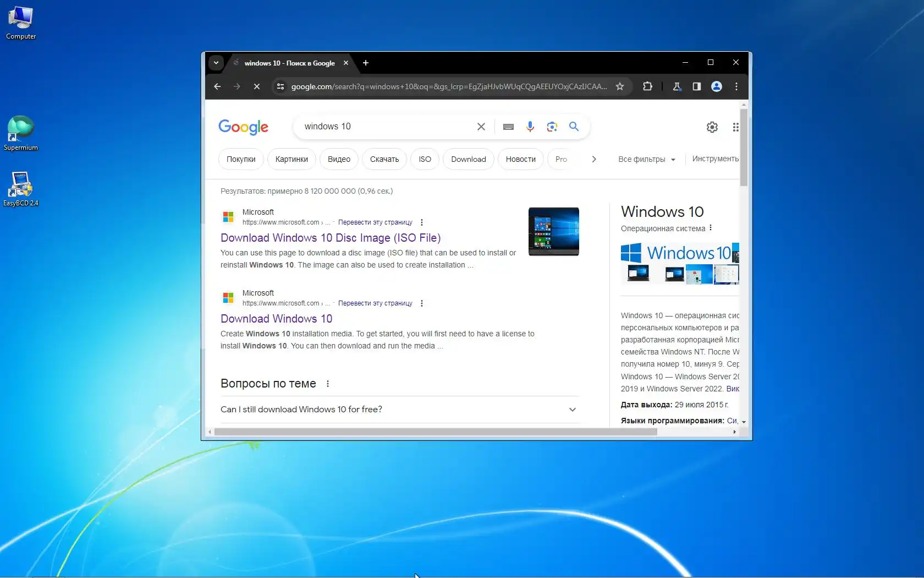This screenshot has width=924, height=578.
Task: Open the tab search dropdown arrow
Action: click(216, 63)
